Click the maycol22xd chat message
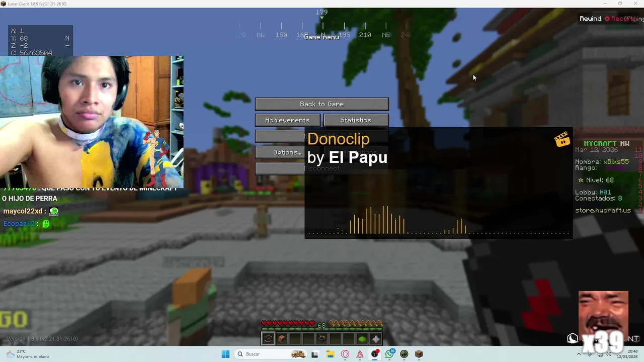Screen dimensions: 644x362 [x=31, y=212]
